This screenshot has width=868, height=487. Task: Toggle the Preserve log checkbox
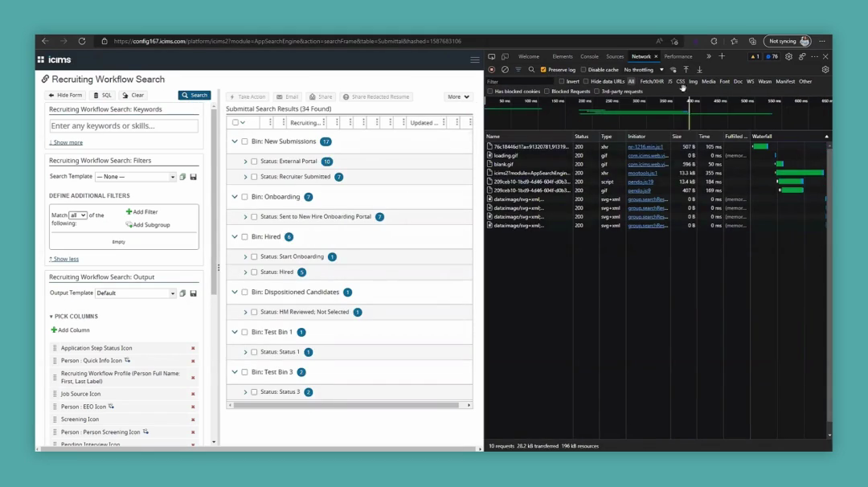(x=543, y=70)
